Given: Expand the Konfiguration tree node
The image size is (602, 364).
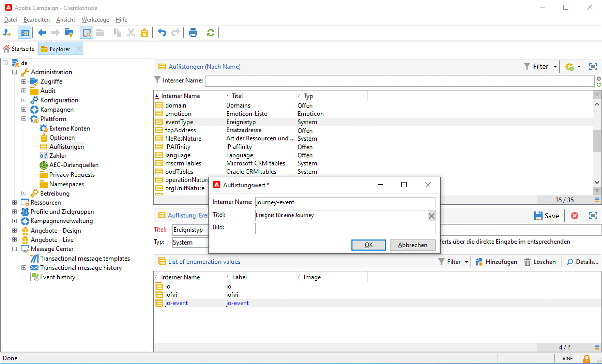Looking at the screenshot, I should tap(24, 100).
